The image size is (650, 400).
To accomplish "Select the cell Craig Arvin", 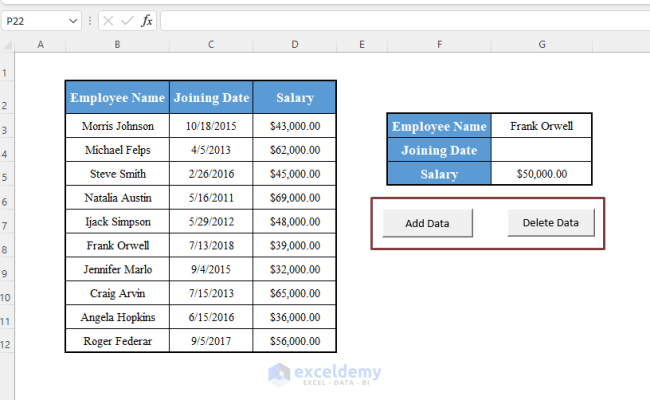I will (x=117, y=293).
